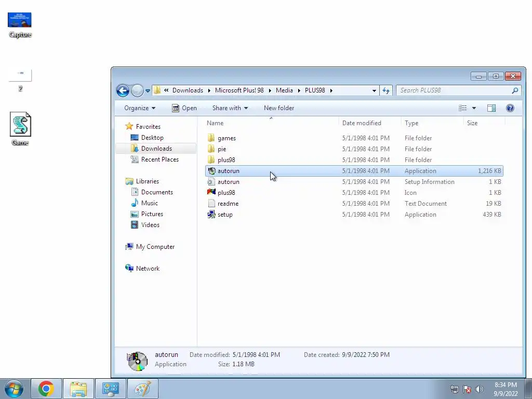
Task: Open Action Center flag tray icon
Action: click(x=467, y=389)
